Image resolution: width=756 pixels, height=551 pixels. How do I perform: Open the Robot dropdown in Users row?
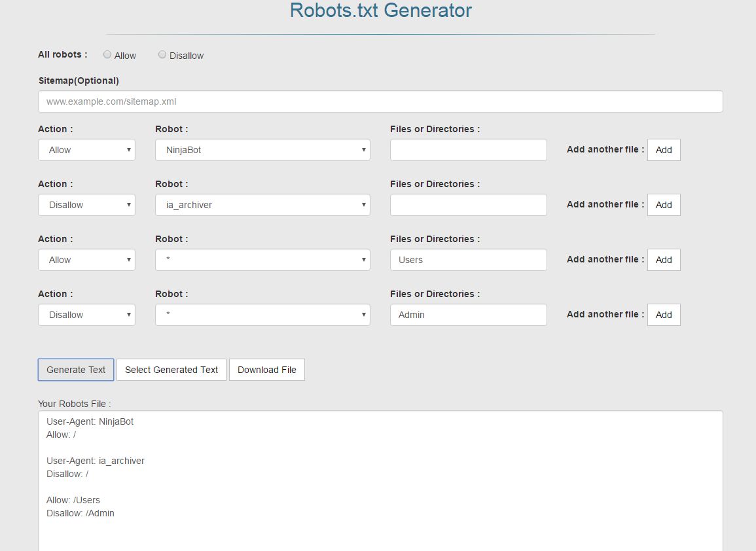(262, 260)
